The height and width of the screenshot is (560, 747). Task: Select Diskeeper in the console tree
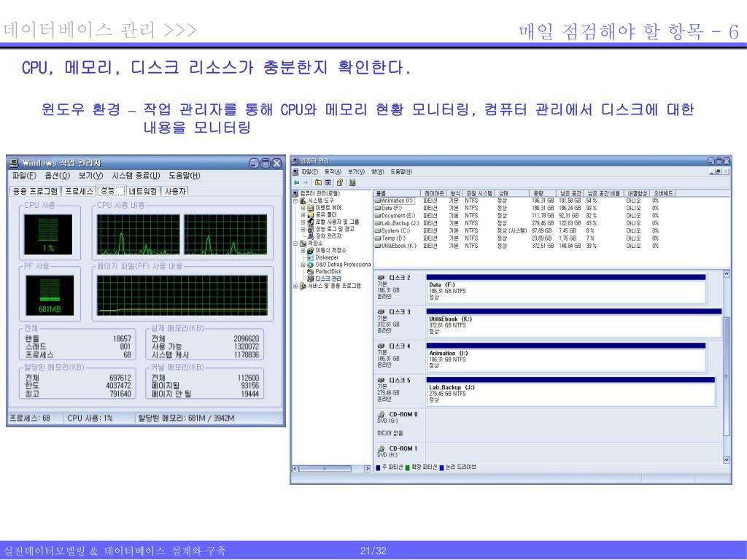click(x=326, y=257)
